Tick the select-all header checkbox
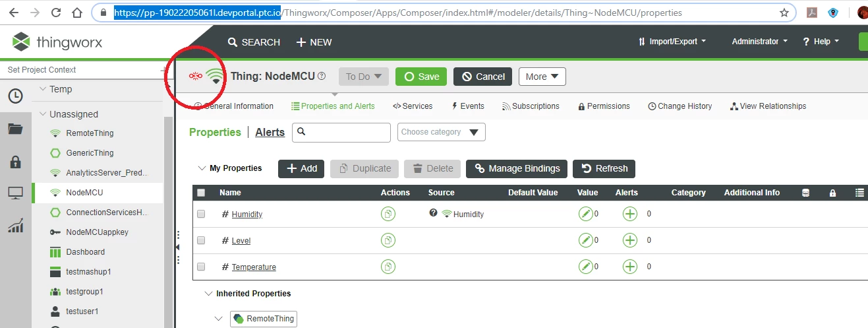This screenshot has height=328, width=868. [201, 193]
